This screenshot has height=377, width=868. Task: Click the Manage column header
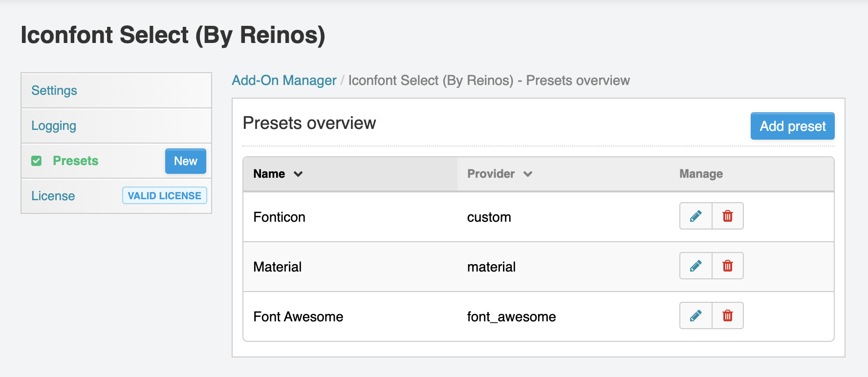tap(701, 174)
